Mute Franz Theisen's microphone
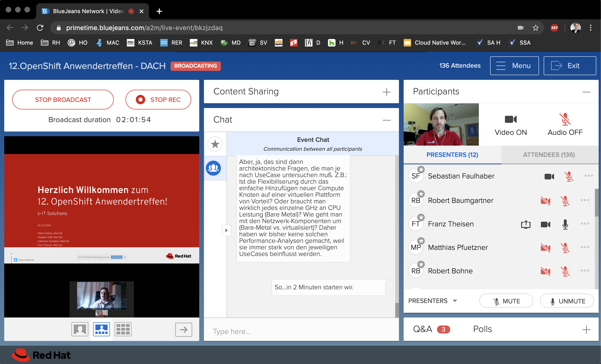601x364 pixels. (x=565, y=224)
